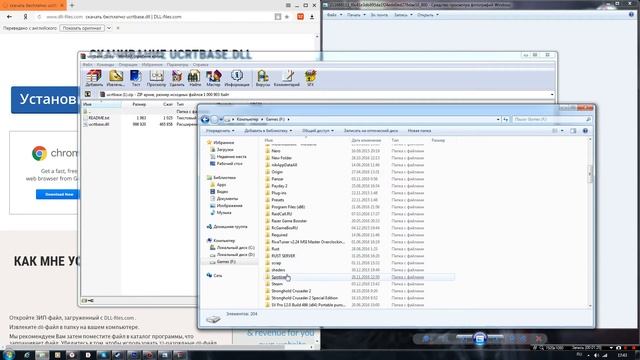Open the view options dropdown arrow in Explorer

[562, 131]
